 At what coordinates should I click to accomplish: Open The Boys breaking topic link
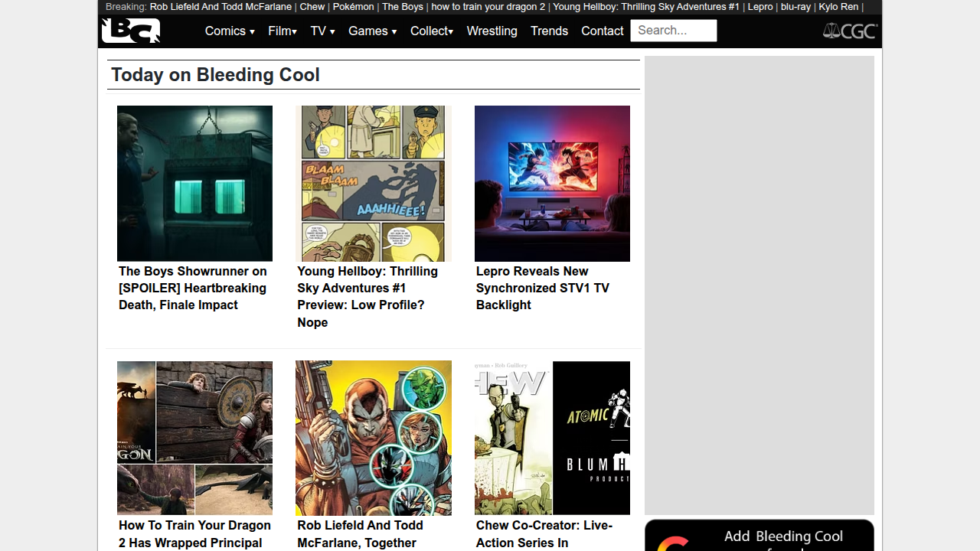coord(403,7)
